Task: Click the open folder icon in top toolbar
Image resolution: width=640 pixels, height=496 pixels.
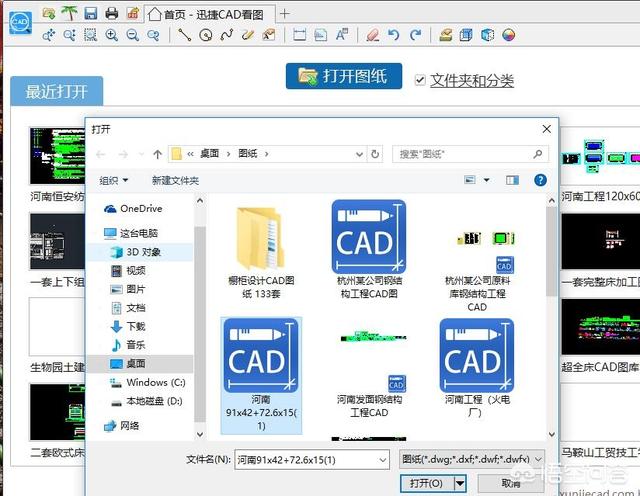Action: pos(49,13)
